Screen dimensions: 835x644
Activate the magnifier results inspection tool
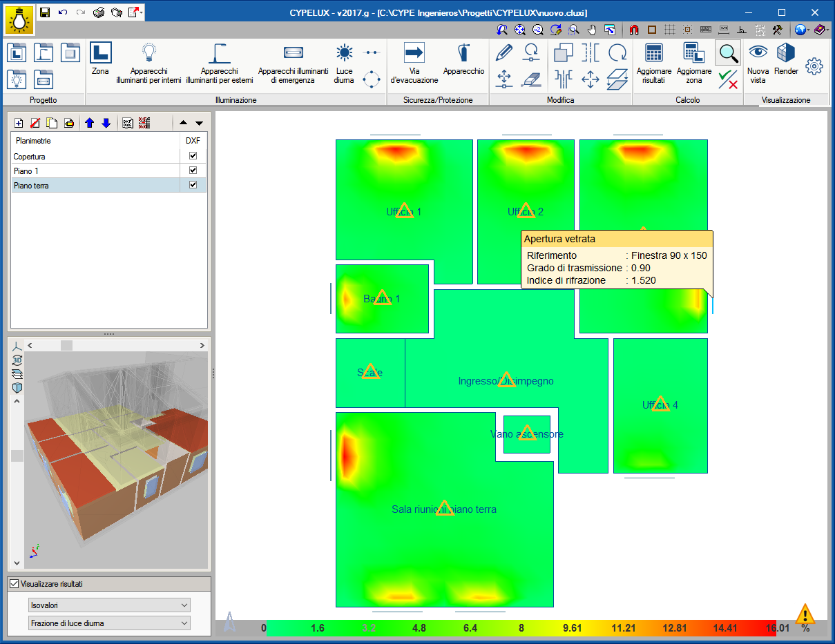(x=728, y=53)
